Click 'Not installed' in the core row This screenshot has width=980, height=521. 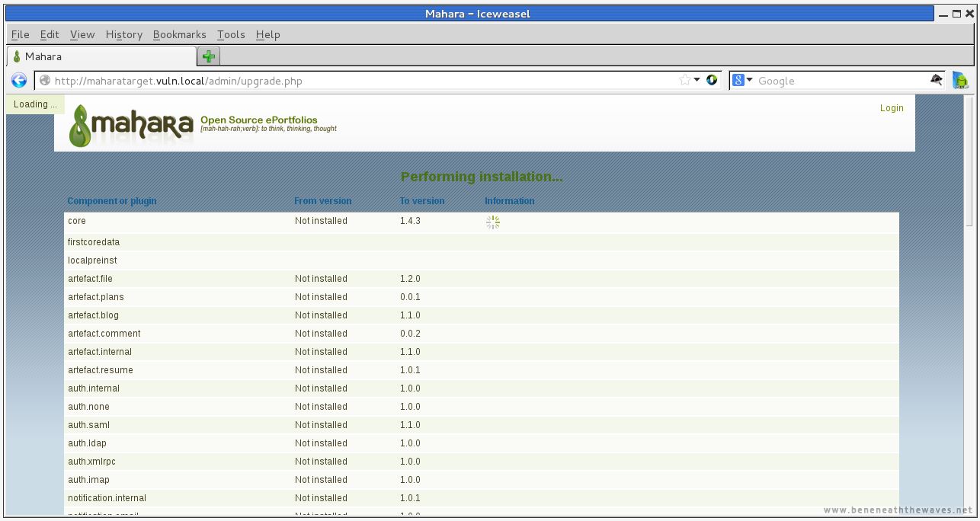coord(321,221)
